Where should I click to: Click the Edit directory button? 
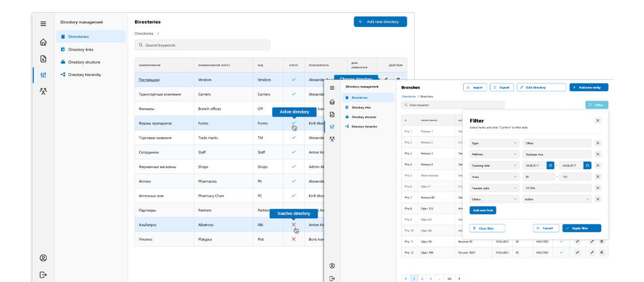coord(541,87)
